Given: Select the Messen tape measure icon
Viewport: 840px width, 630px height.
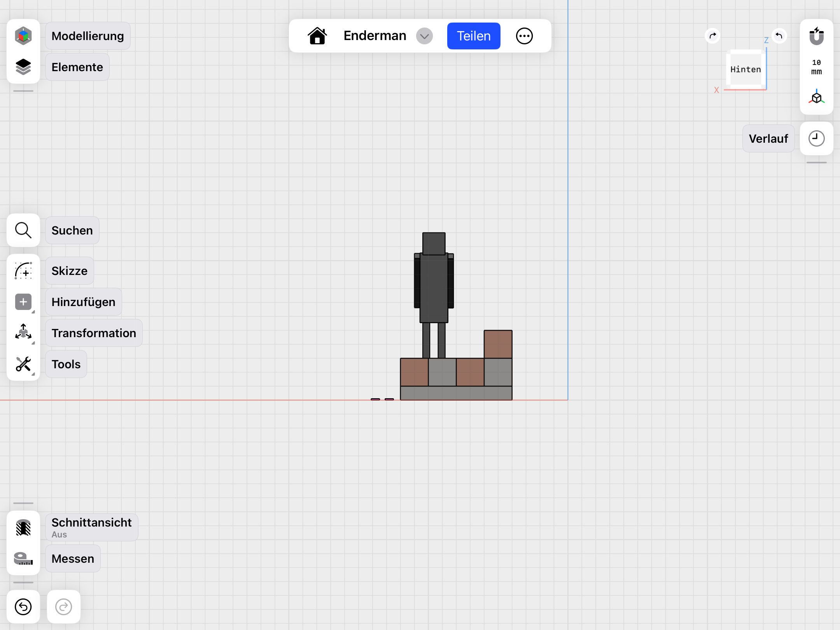Looking at the screenshot, I should [x=23, y=558].
